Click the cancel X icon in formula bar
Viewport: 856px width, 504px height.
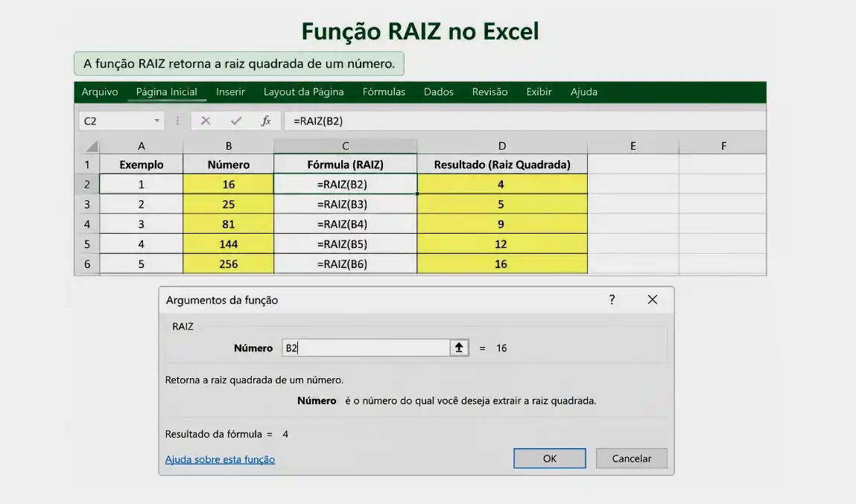coord(206,121)
